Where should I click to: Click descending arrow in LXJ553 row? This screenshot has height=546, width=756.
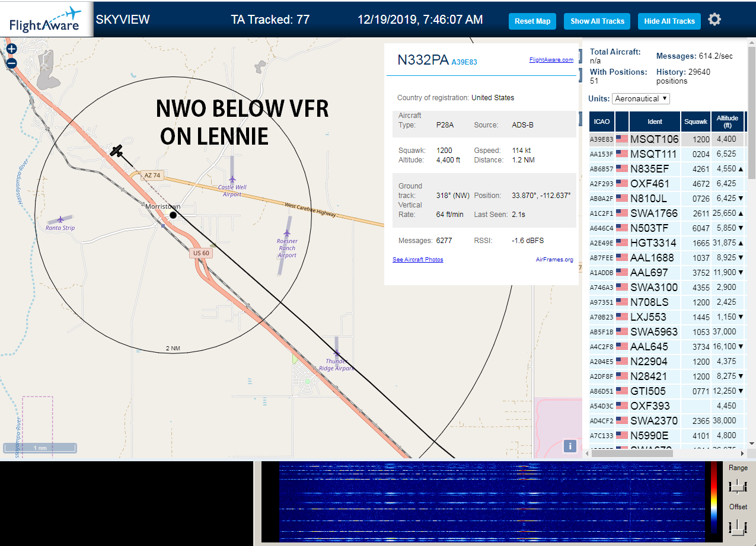tap(741, 317)
